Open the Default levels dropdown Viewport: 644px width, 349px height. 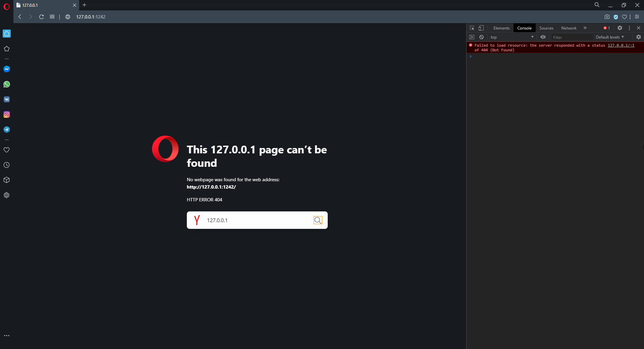(x=610, y=37)
